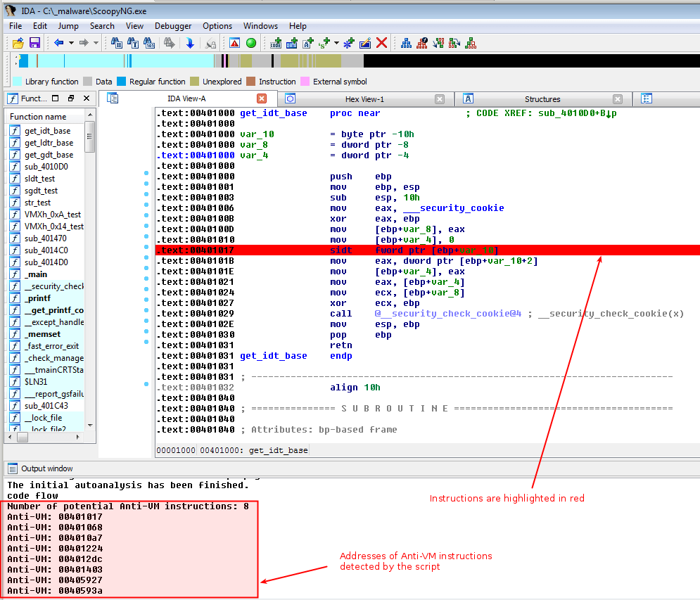Click the red X delete icon in toolbar
The height and width of the screenshot is (600, 700).
[x=381, y=43]
